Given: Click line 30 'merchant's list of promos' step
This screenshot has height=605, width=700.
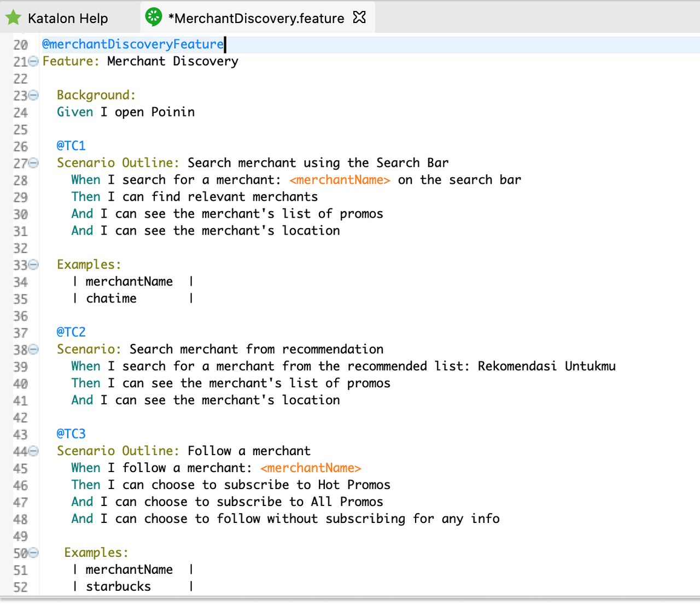Looking at the screenshot, I should [227, 214].
